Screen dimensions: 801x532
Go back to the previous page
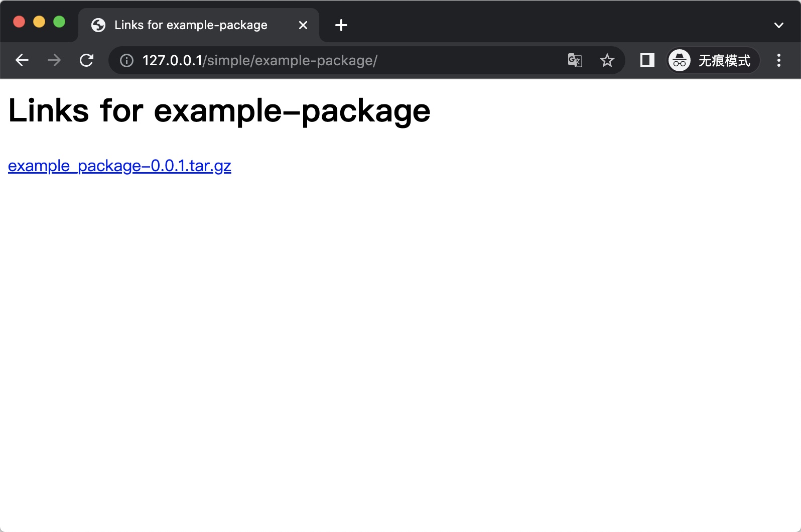click(x=22, y=60)
